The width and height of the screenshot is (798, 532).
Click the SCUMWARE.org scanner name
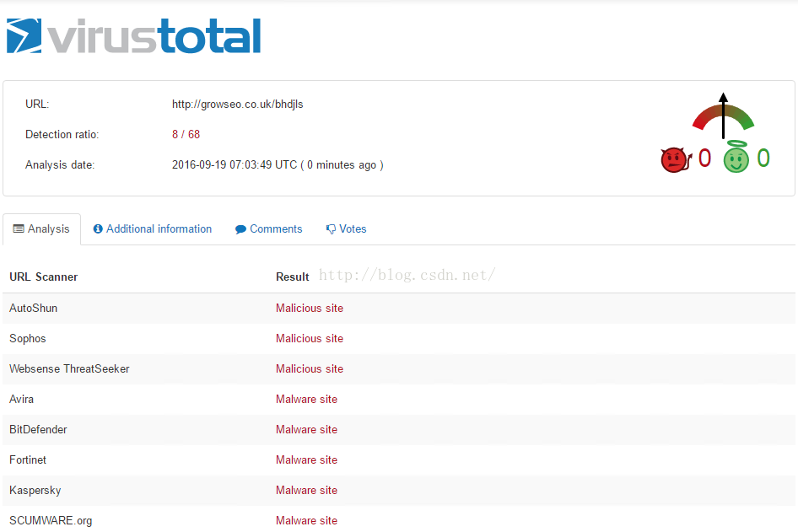coord(51,521)
